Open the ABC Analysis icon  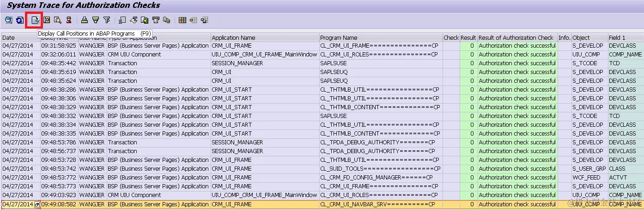pyautogui.click(x=167, y=20)
